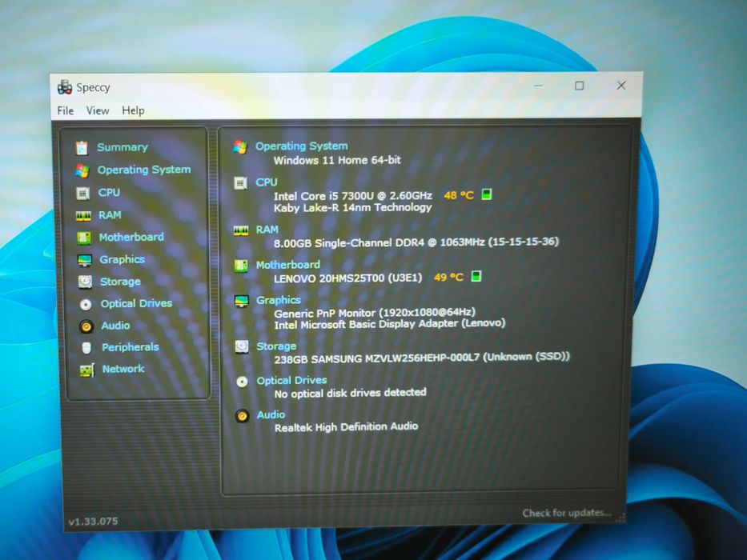This screenshot has width=747, height=560.
Task: Minimize the Speccy window
Action: coord(538,86)
